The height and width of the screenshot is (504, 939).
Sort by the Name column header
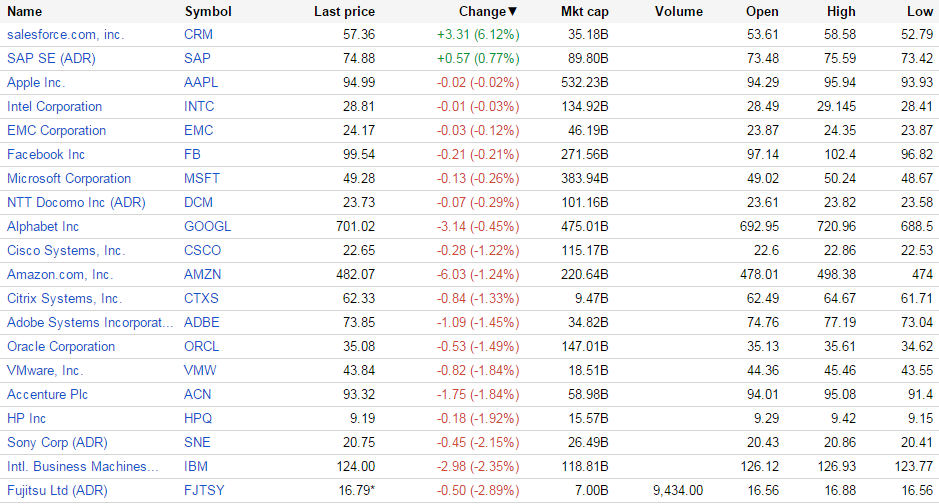click(x=25, y=11)
